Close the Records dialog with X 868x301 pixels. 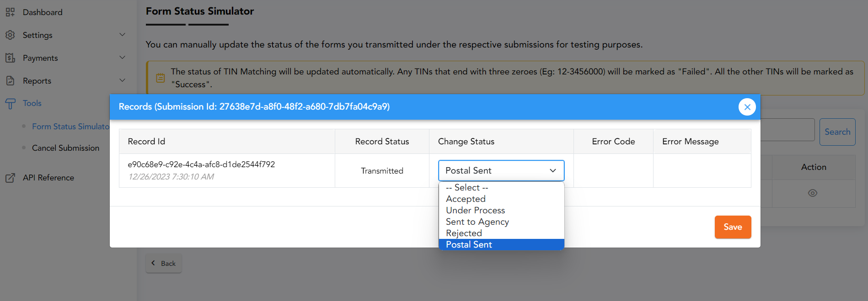point(747,107)
